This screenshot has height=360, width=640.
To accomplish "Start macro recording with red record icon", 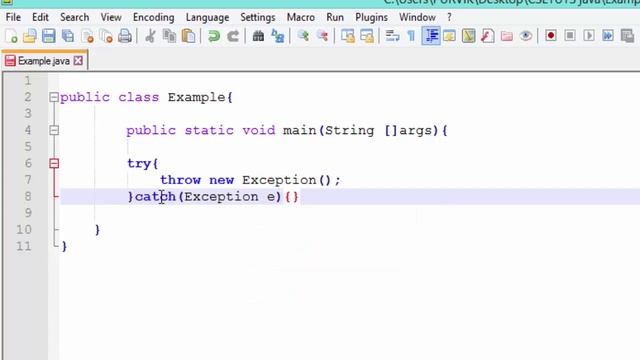I will click(x=551, y=36).
